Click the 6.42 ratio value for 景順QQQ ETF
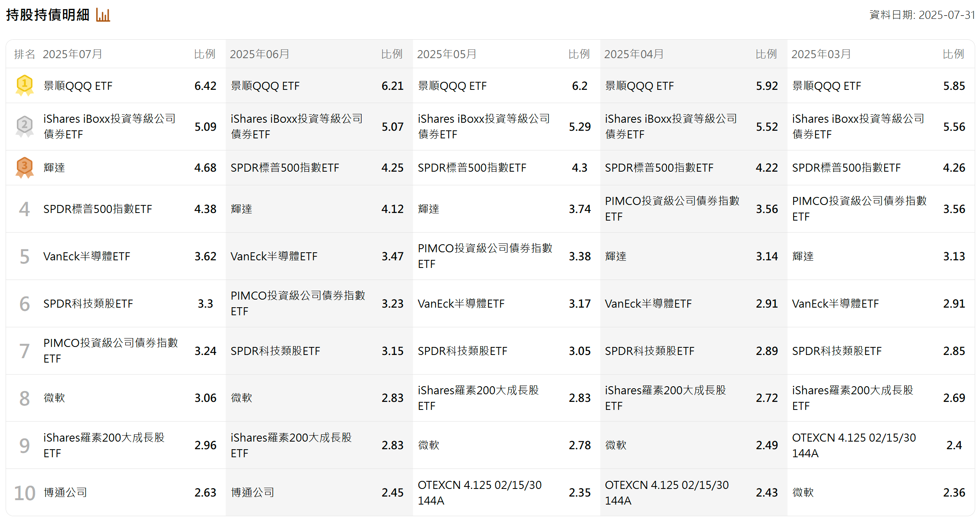980x519 pixels. click(x=206, y=85)
